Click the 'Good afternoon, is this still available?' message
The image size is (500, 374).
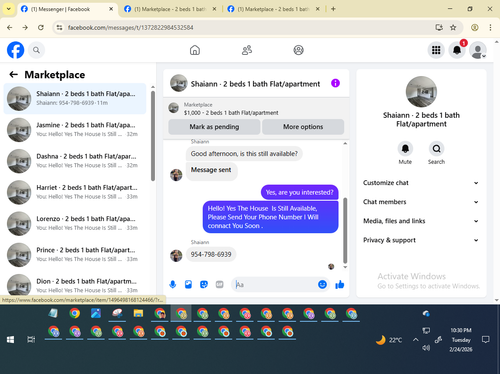pos(244,154)
